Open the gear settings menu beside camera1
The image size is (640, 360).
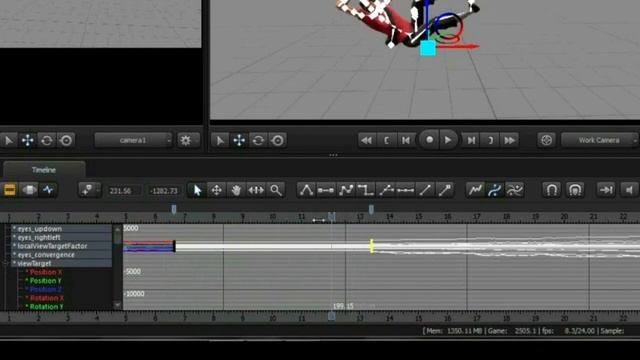click(x=188, y=140)
